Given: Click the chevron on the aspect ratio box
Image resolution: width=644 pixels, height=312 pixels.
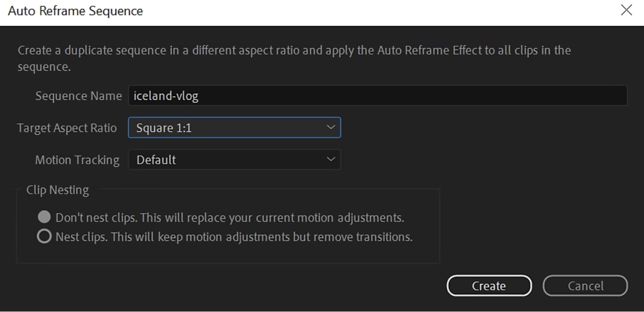Looking at the screenshot, I should (331, 127).
